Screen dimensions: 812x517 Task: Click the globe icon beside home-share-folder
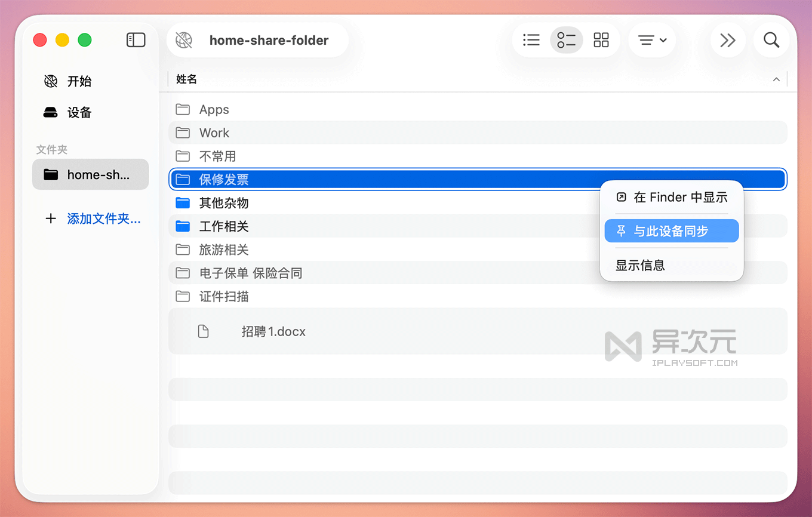coord(184,40)
